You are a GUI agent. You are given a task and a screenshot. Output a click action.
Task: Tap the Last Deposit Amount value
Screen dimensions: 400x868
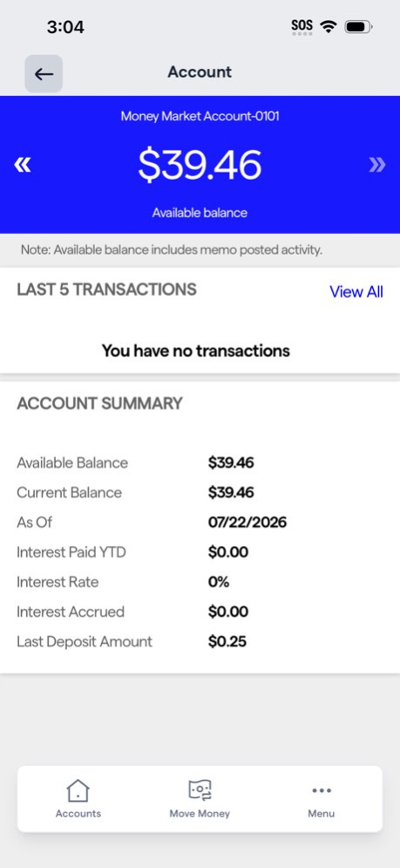tap(227, 641)
